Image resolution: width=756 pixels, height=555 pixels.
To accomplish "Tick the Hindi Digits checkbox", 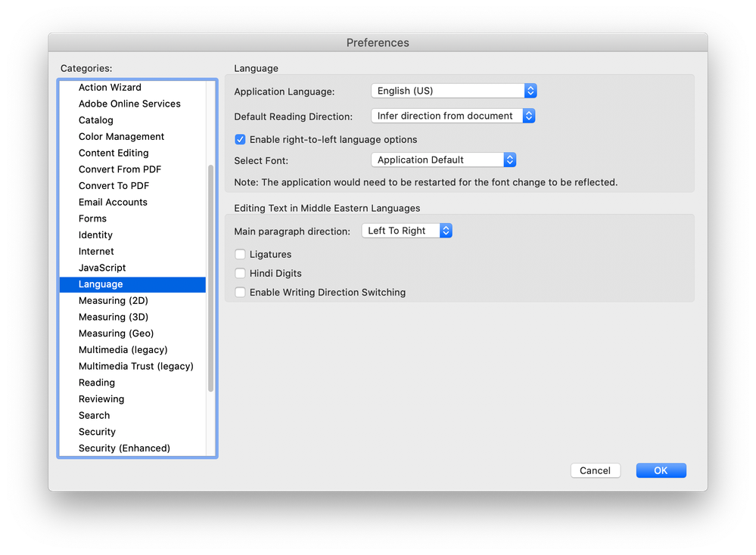I will point(240,273).
